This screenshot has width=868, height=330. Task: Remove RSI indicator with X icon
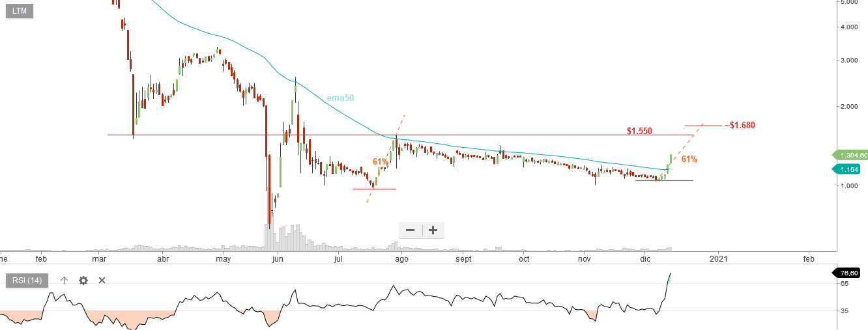pyautogui.click(x=102, y=281)
